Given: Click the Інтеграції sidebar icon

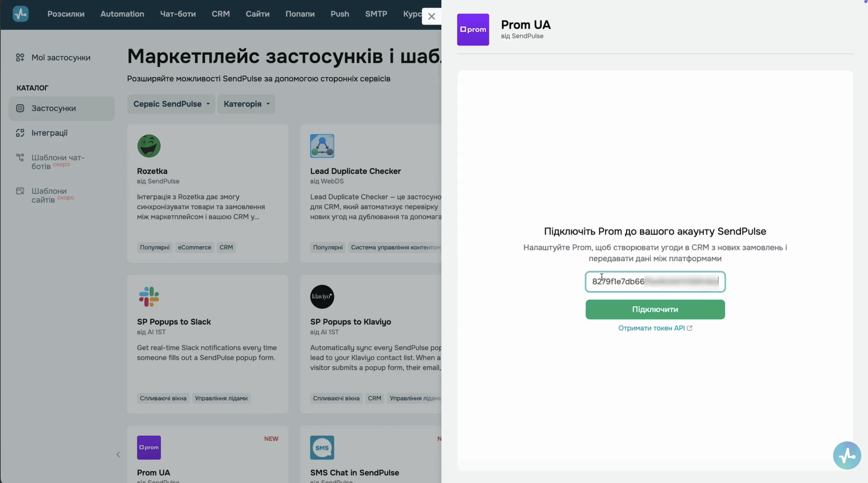Looking at the screenshot, I should [x=20, y=133].
